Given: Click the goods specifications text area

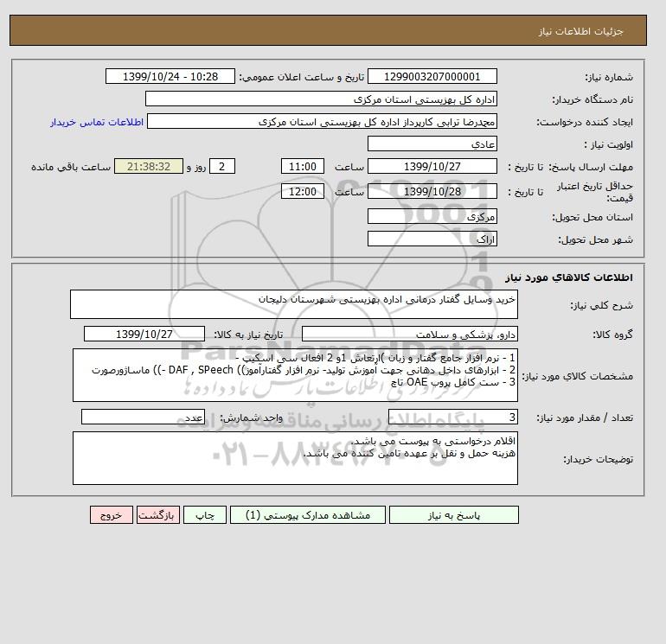Looking at the screenshot, I should (x=295, y=375).
